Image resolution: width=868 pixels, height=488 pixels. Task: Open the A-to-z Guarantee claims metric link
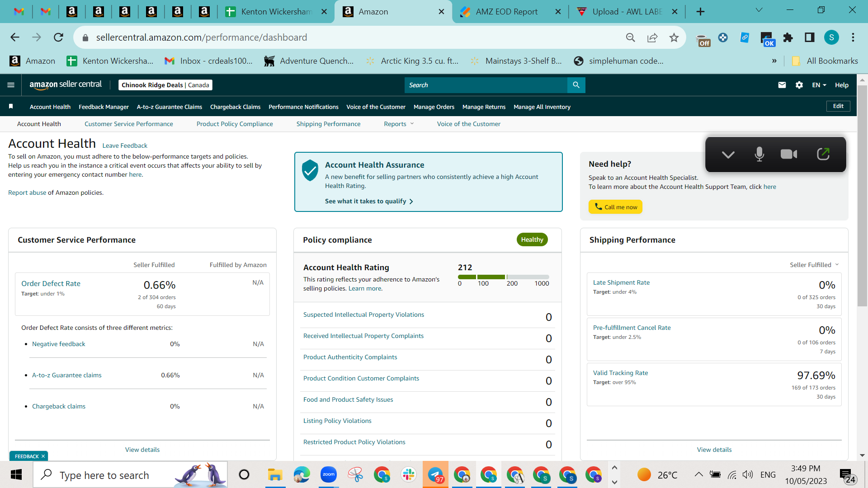66,375
